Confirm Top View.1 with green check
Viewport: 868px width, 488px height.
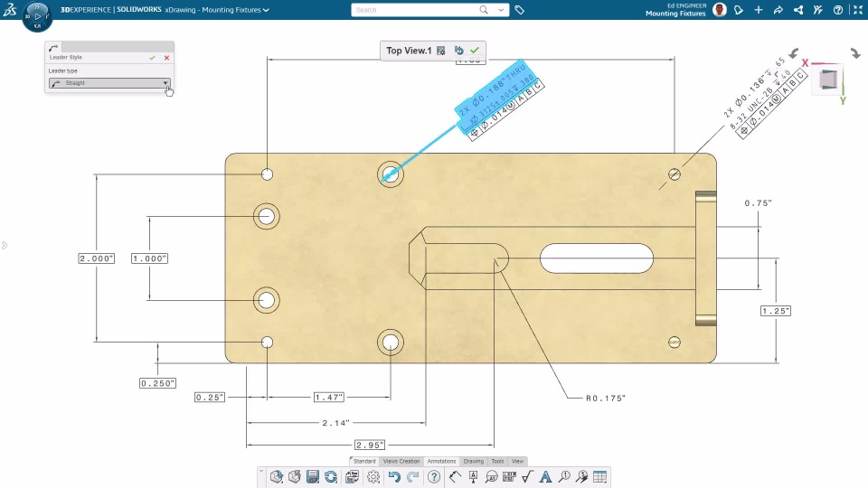(475, 51)
